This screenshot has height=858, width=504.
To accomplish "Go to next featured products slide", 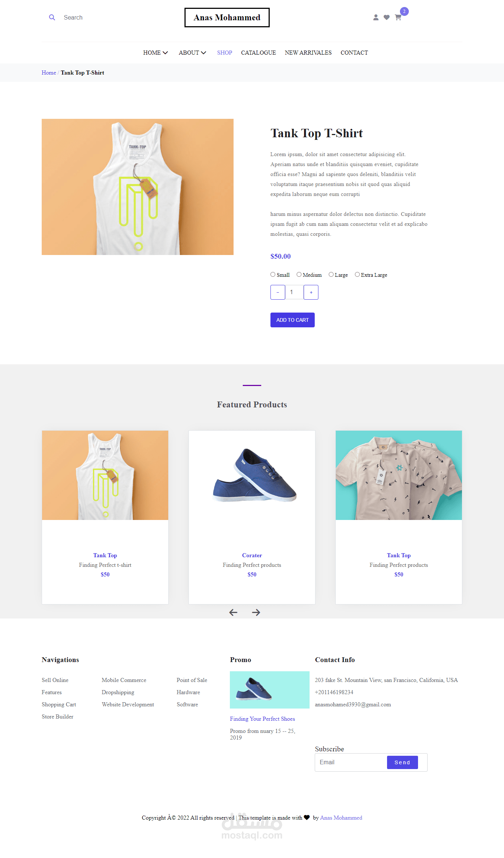I will [256, 613].
